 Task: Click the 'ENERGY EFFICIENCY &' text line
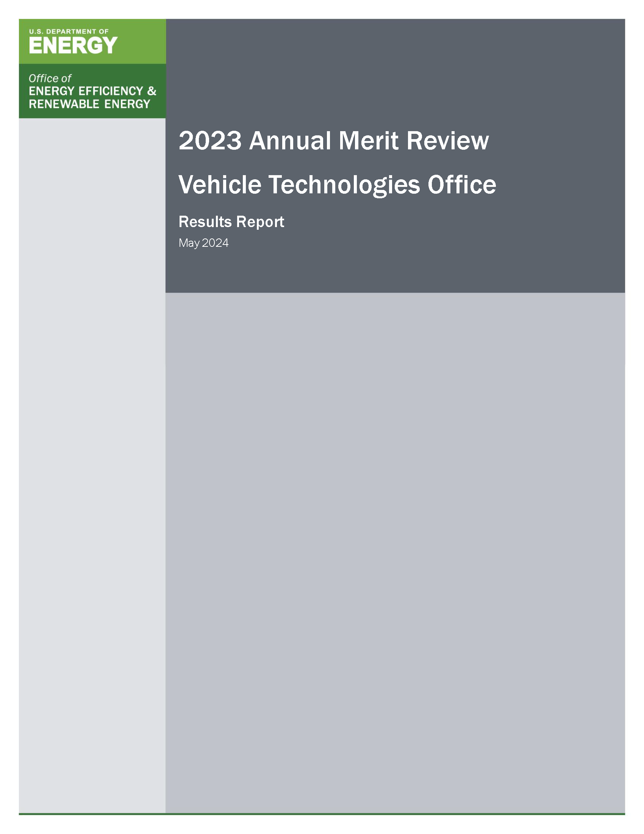coord(93,91)
